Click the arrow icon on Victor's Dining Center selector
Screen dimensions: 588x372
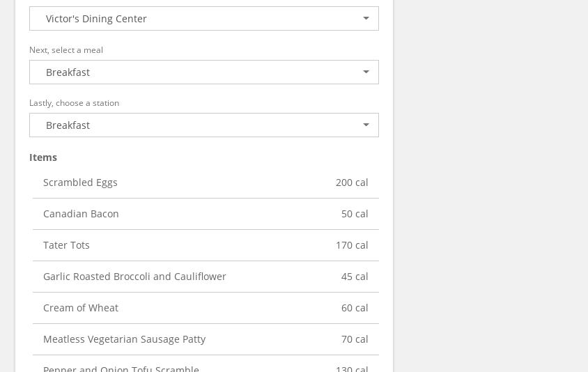point(366,19)
